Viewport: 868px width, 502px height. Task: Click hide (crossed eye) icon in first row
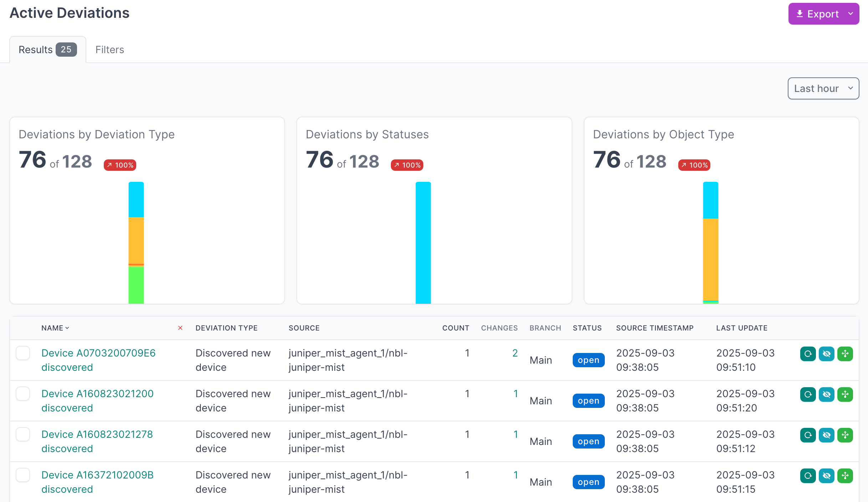click(826, 354)
